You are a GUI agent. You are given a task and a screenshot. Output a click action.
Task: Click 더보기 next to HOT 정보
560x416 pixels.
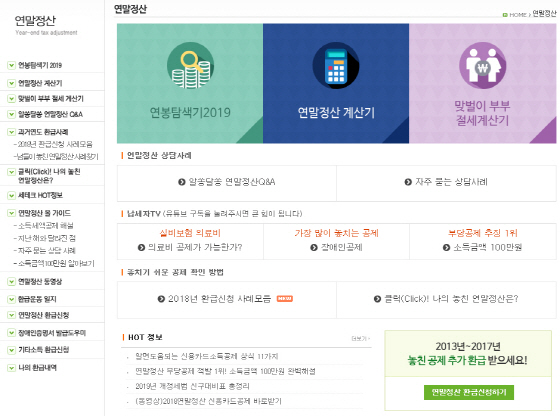361,339
